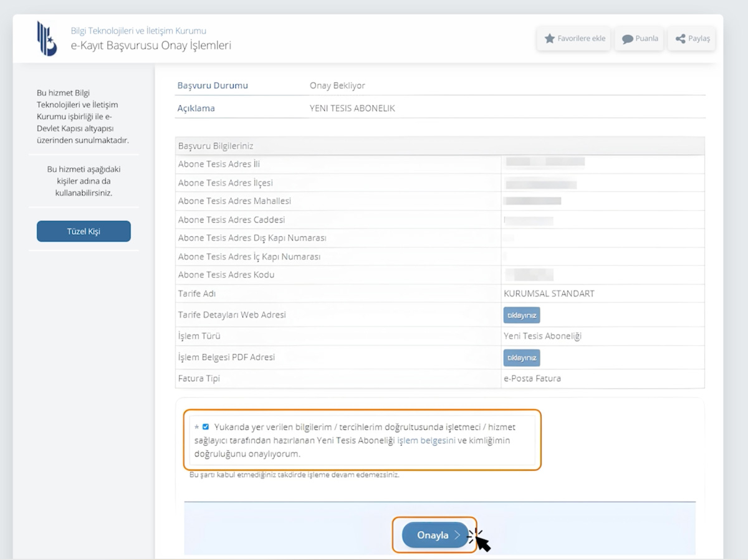Click the share icon beside Paylaş
The height and width of the screenshot is (560, 748).
(680, 39)
